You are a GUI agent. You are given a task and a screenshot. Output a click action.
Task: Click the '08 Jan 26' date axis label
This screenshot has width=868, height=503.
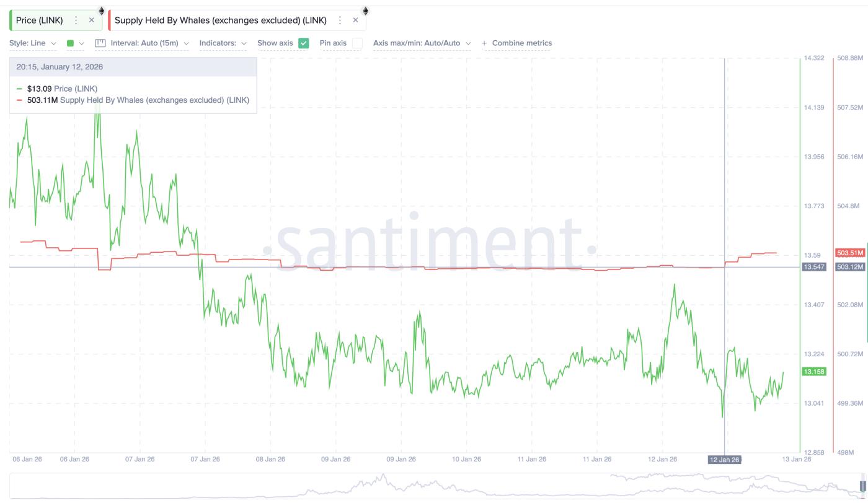click(270, 459)
